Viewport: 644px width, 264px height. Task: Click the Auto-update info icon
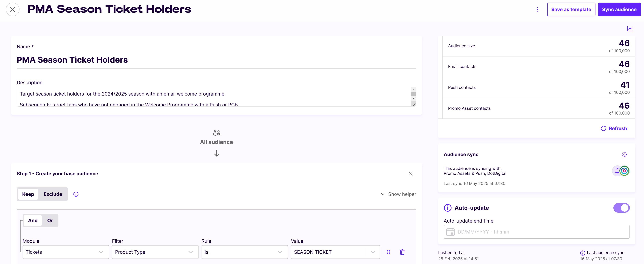coord(448,208)
